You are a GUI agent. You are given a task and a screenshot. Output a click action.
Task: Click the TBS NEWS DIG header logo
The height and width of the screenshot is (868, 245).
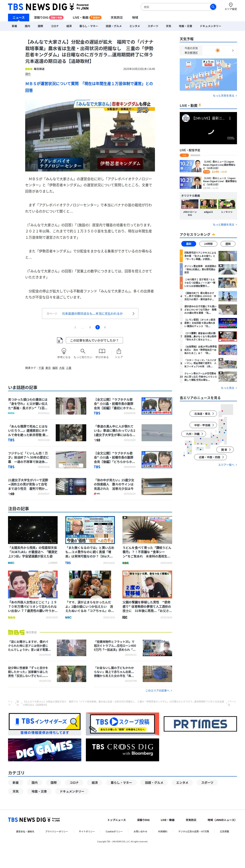(48, 7)
